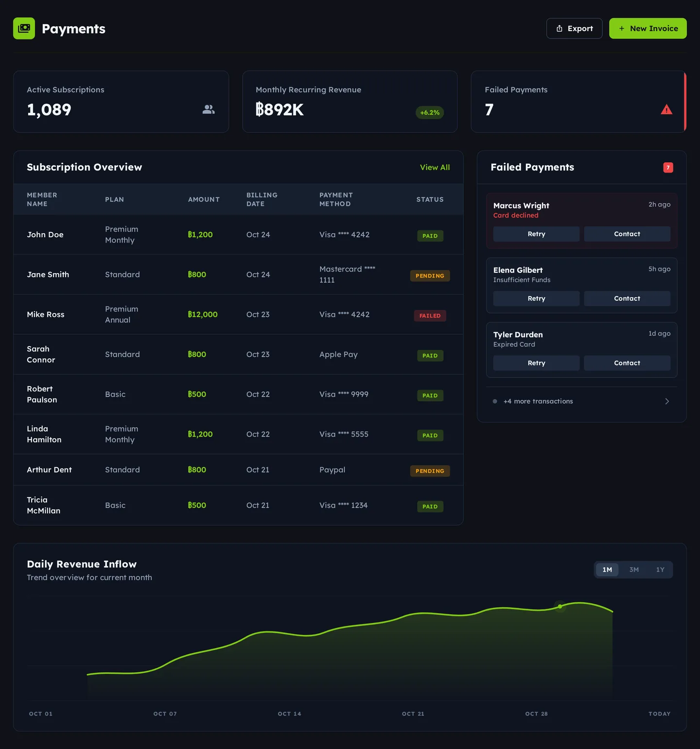Enable the 3M time range

tap(633, 569)
